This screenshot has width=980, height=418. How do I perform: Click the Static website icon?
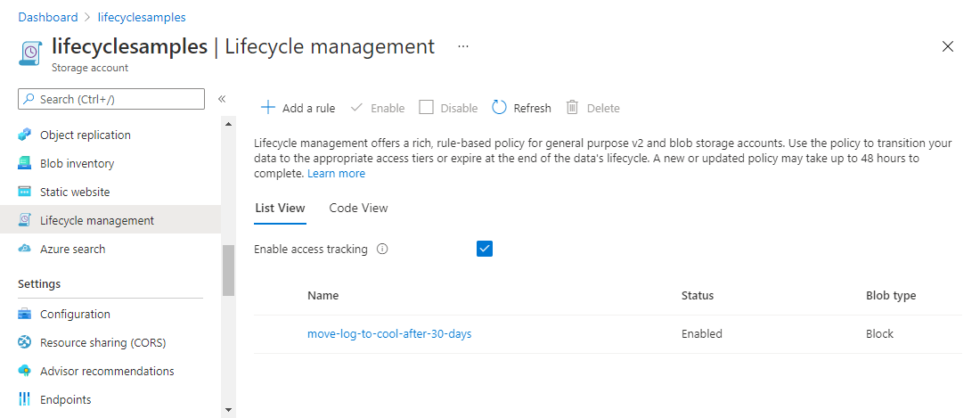tap(25, 193)
